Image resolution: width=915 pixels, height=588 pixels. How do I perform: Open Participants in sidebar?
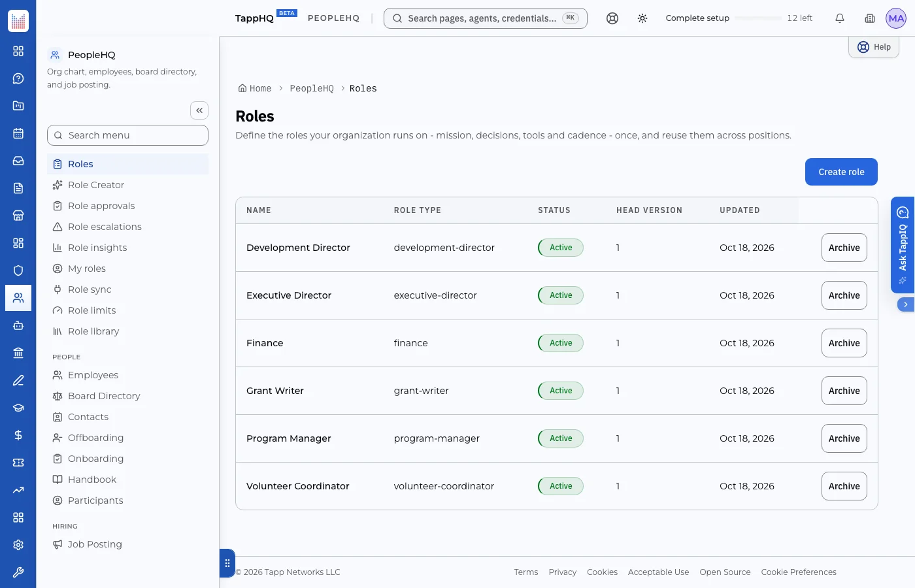point(128,500)
